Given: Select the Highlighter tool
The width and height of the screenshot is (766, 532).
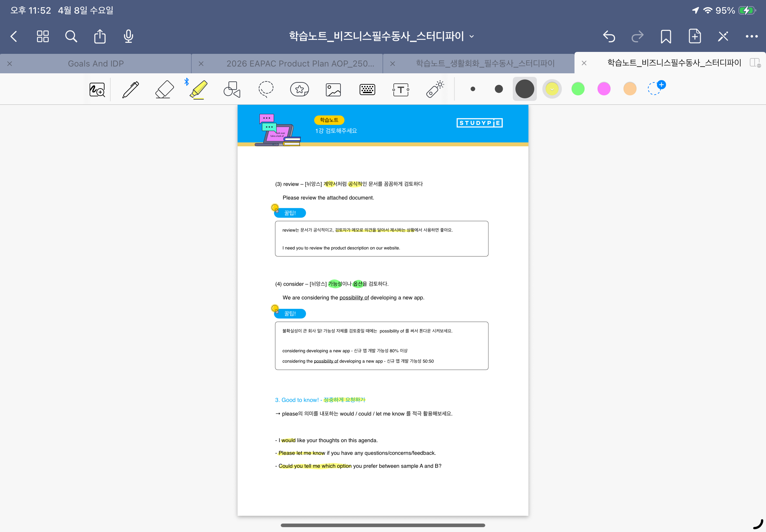Looking at the screenshot, I should (x=198, y=89).
